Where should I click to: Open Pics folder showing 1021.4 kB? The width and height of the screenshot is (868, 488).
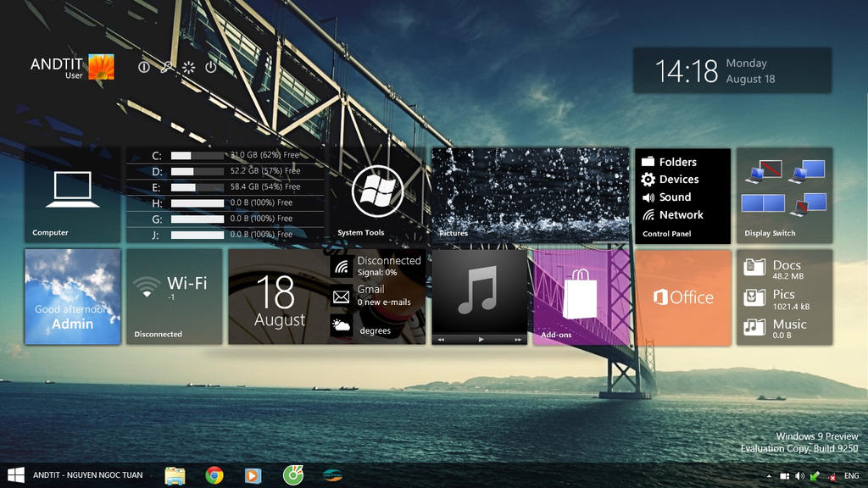(x=776, y=299)
